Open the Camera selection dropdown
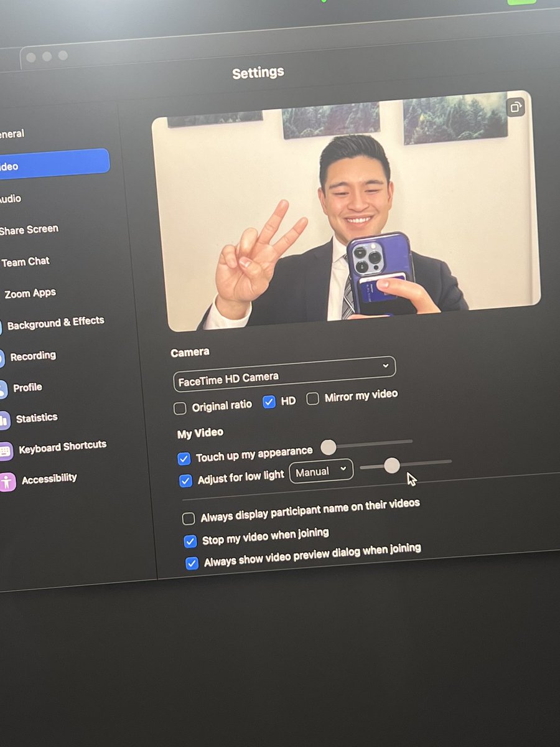The image size is (560, 747). (284, 374)
